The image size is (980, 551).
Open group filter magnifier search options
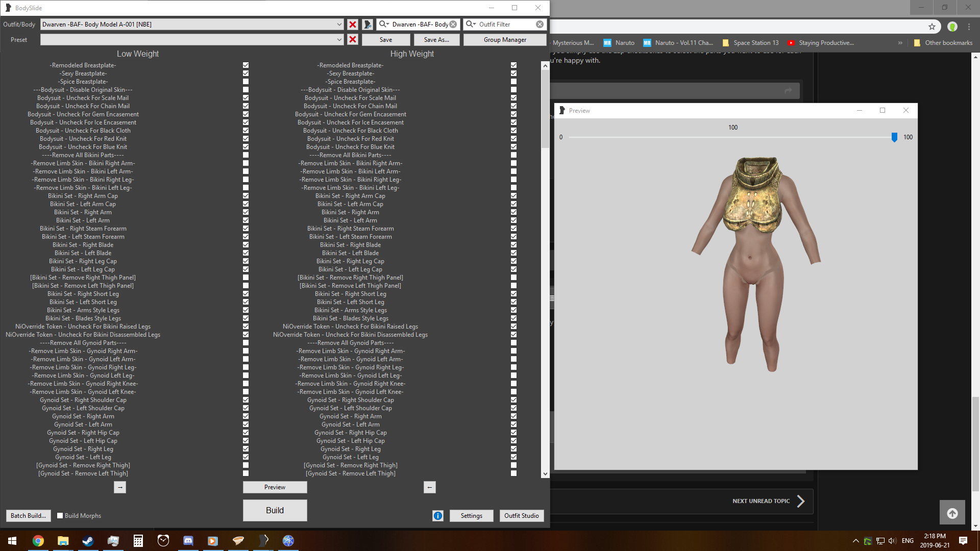[384, 24]
